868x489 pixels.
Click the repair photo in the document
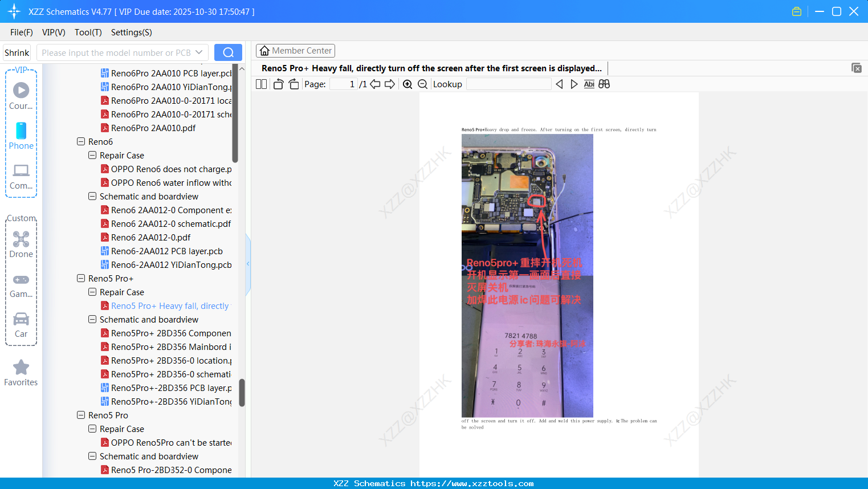point(527,275)
